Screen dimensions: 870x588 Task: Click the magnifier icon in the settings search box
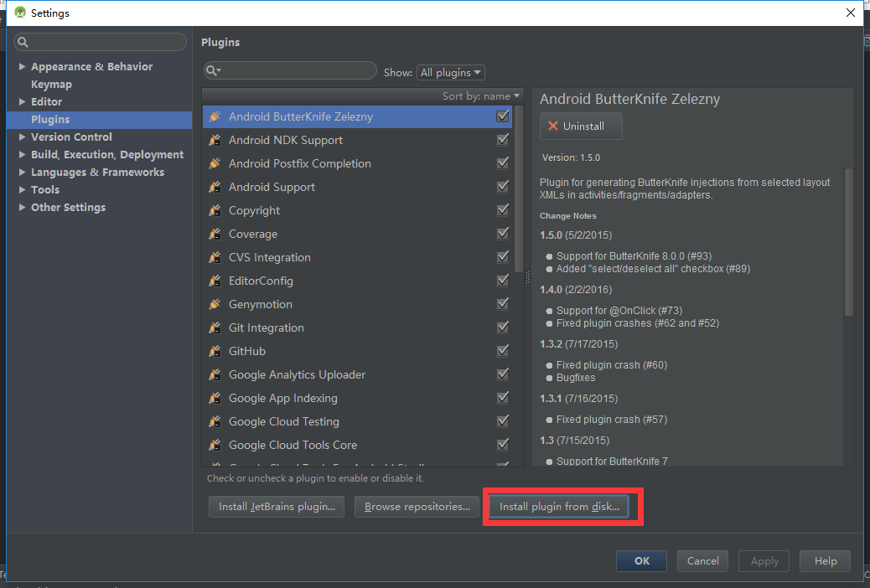(23, 42)
